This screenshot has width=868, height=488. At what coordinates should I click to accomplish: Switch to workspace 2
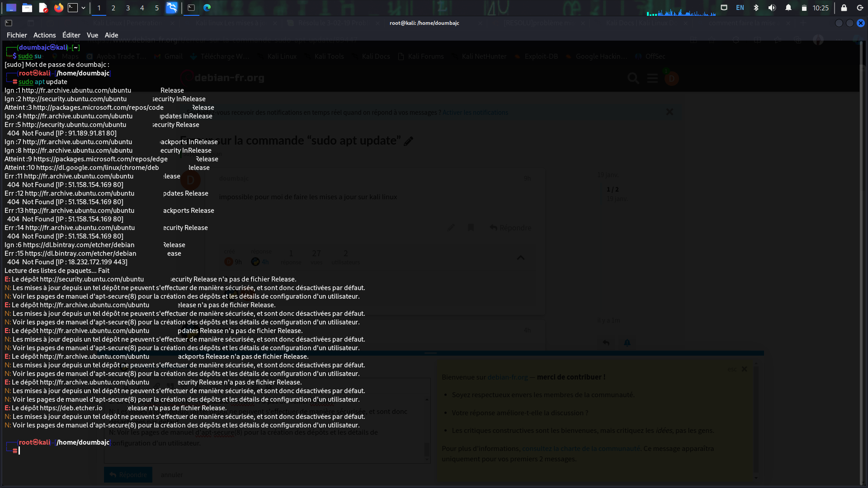(113, 8)
